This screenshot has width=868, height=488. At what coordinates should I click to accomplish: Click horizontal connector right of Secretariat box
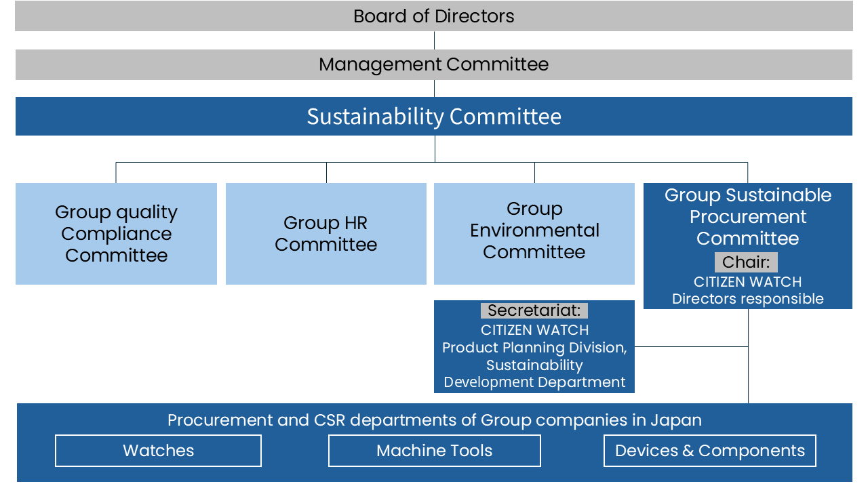click(691, 346)
